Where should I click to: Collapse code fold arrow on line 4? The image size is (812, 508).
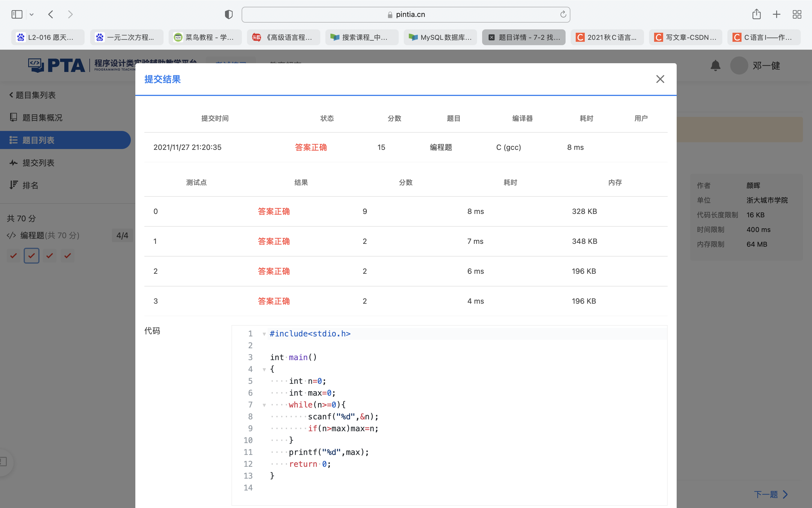click(x=264, y=370)
